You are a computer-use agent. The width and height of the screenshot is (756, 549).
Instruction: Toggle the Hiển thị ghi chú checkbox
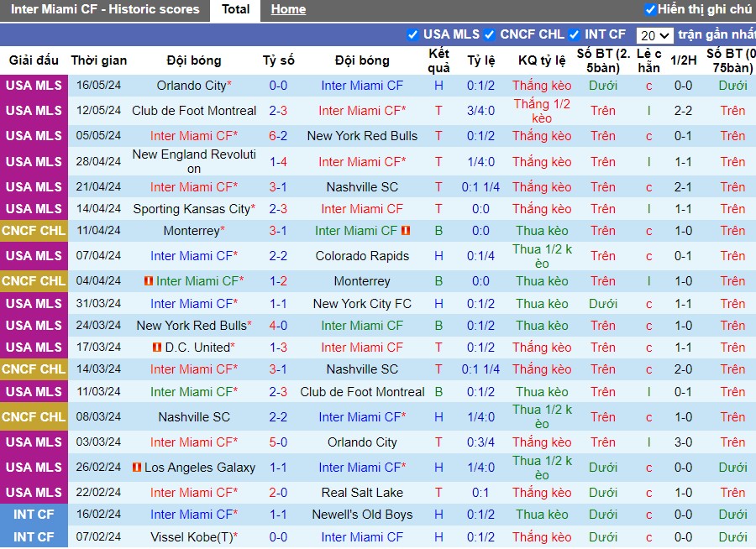coord(650,9)
